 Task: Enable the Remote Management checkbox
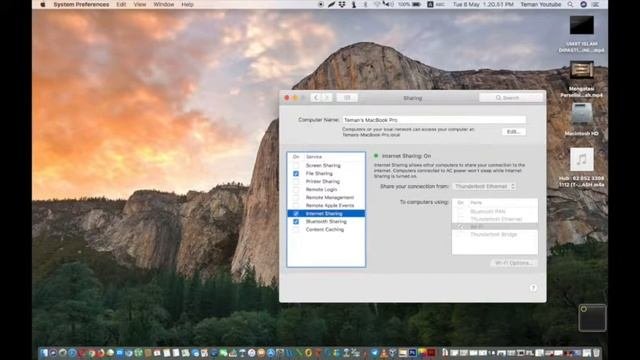coord(296,198)
